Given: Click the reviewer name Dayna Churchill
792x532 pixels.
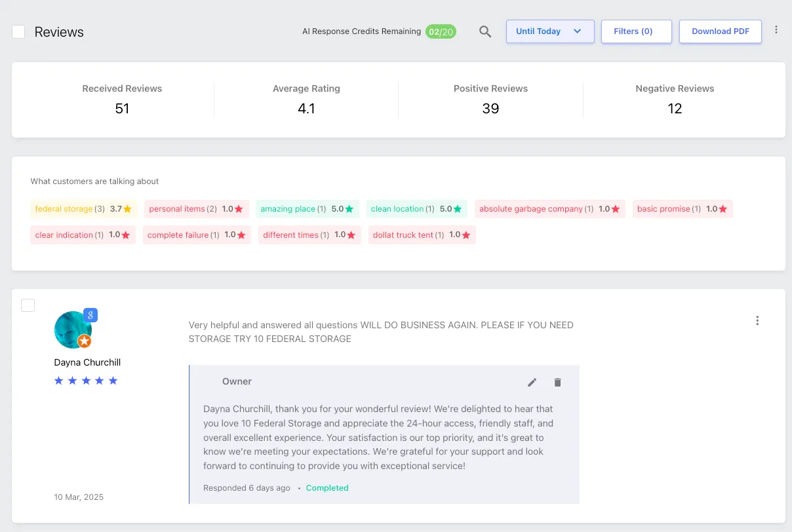Looking at the screenshot, I should pyautogui.click(x=87, y=362).
